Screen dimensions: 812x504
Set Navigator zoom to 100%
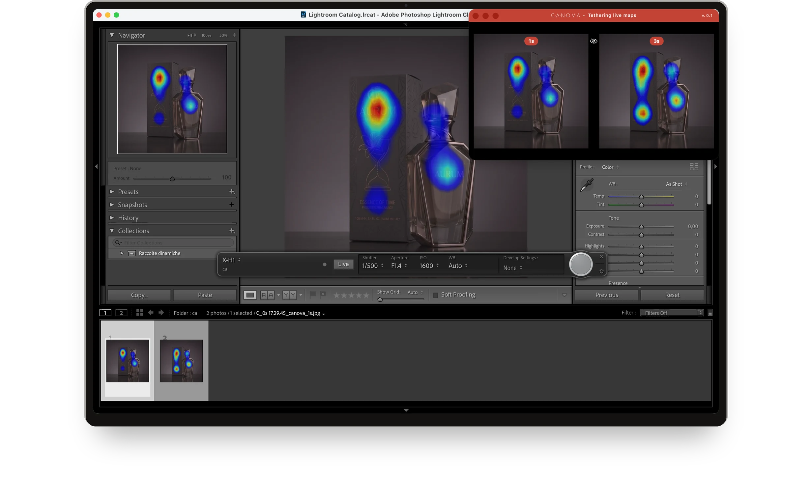click(206, 35)
